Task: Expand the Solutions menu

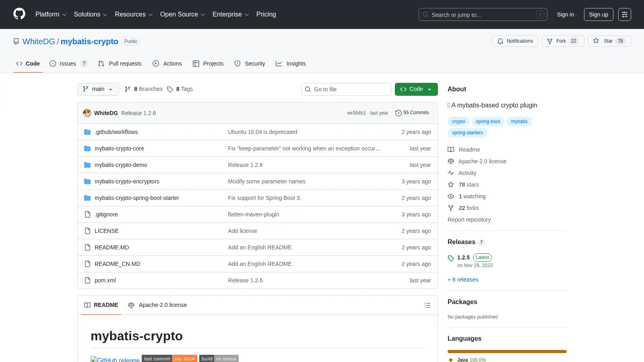Action: pos(91,14)
